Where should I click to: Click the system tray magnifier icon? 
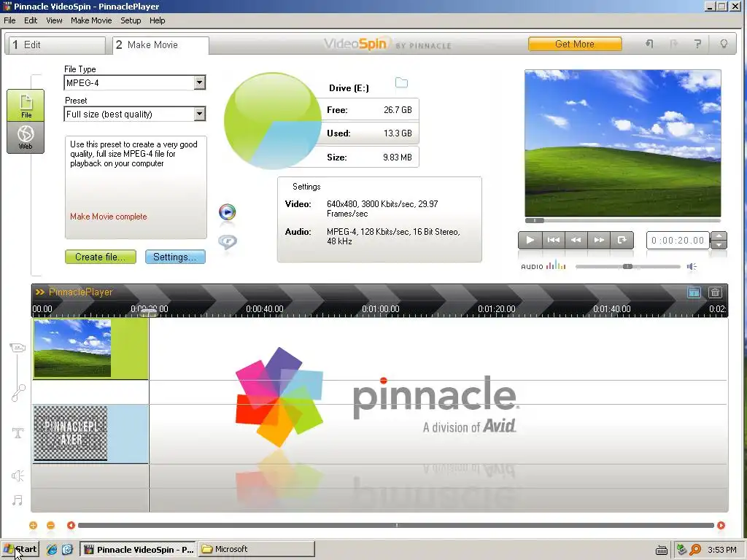click(695, 550)
